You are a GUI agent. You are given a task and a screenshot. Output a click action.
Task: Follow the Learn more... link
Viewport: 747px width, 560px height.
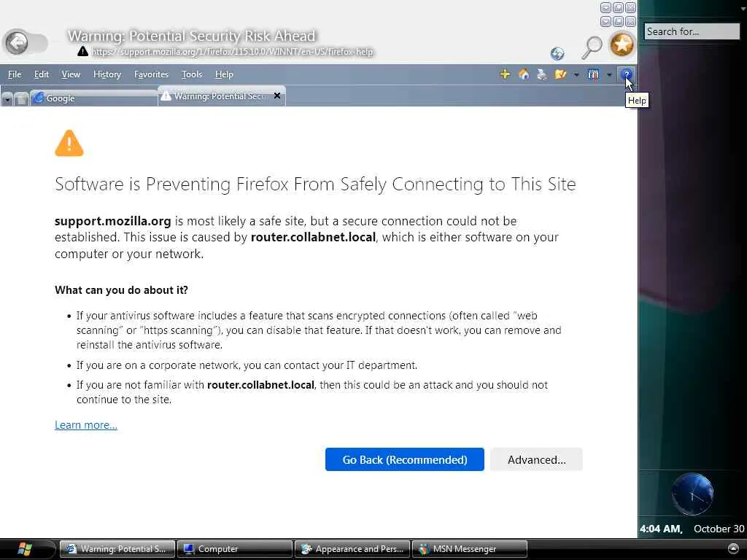pyautogui.click(x=86, y=425)
